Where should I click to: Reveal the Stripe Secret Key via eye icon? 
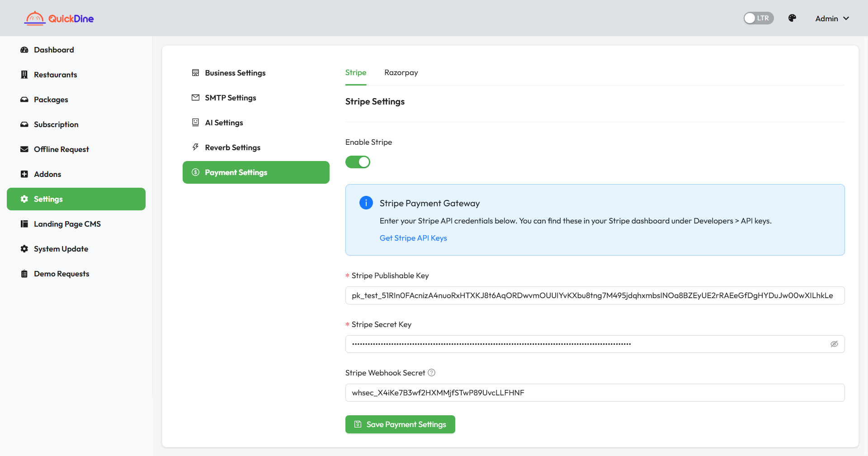(x=834, y=344)
